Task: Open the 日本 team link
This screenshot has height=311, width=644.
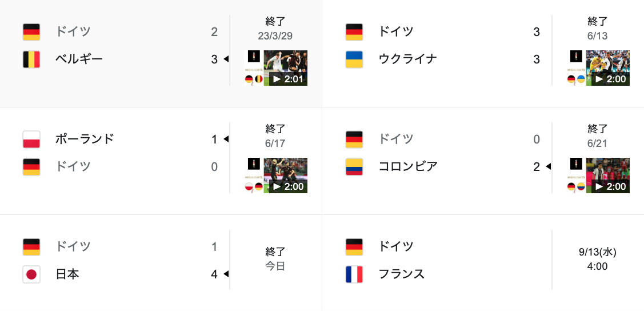Action: (67, 274)
